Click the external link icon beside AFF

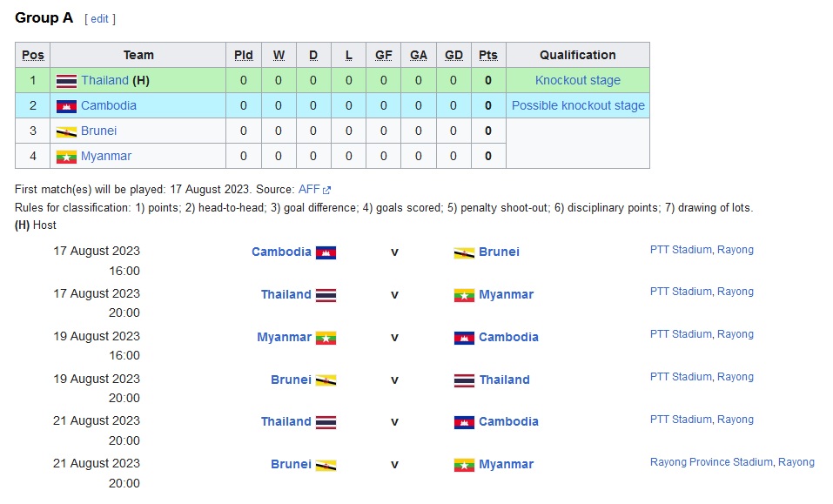click(327, 190)
